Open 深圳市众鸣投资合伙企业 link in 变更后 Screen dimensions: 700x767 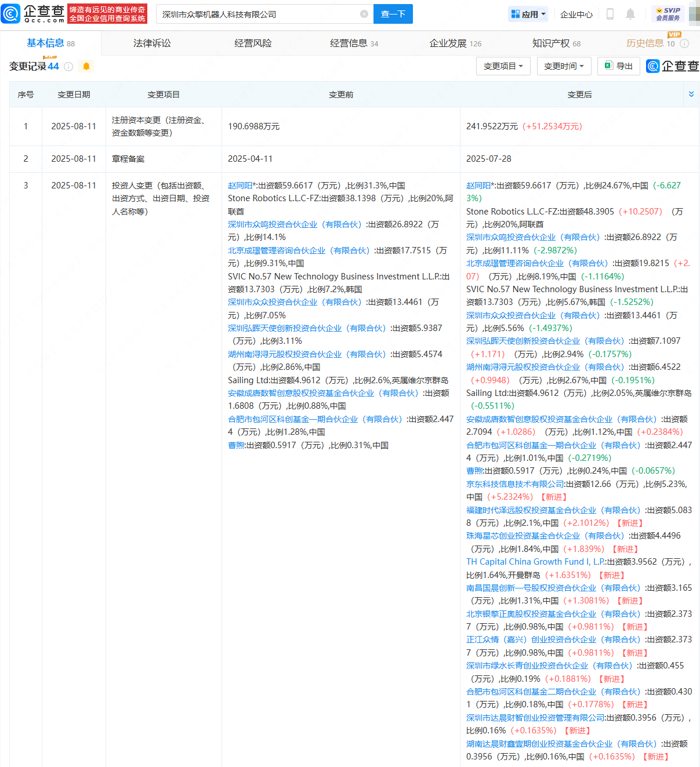point(535,237)
